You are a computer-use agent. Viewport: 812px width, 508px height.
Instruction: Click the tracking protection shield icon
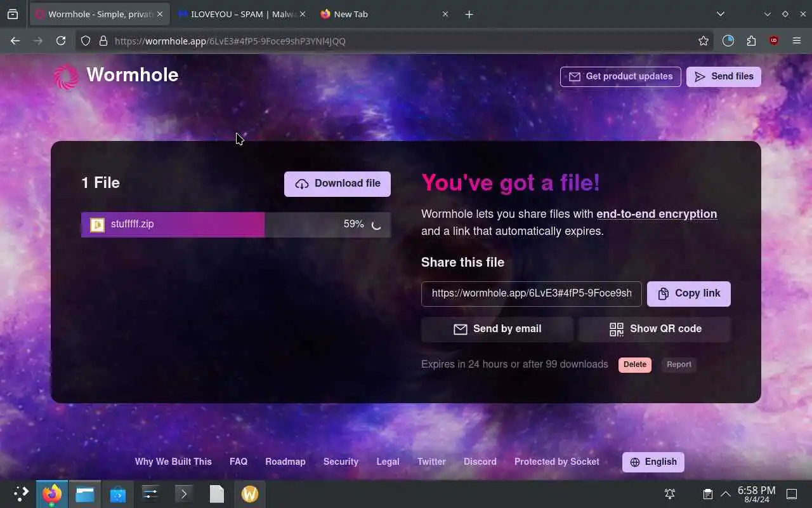(x=86, y=41)
